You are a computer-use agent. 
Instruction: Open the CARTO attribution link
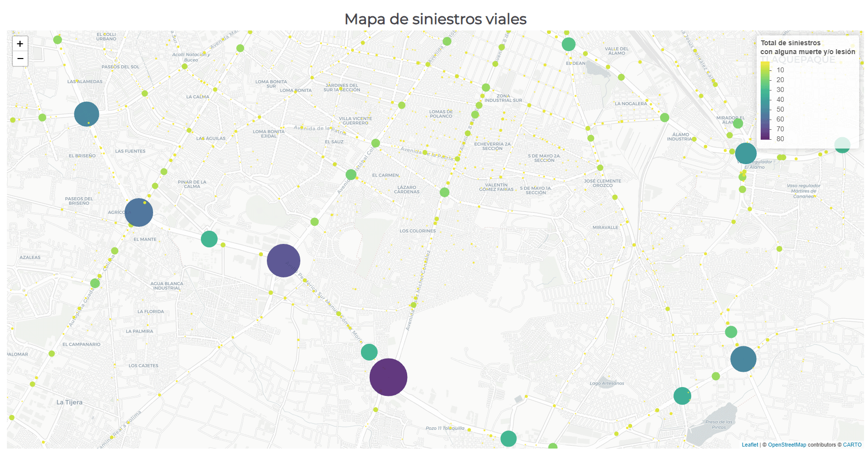coord(852,445)
